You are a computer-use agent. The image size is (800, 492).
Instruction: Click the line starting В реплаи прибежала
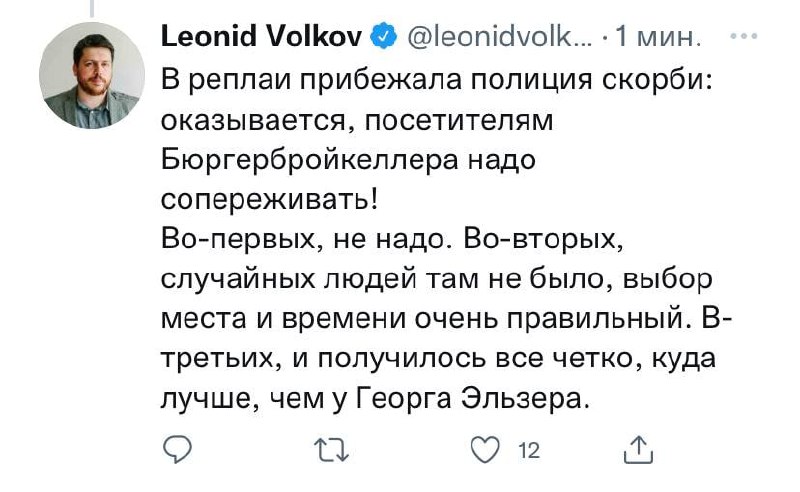pyautogui.click(x=437, y=81)
